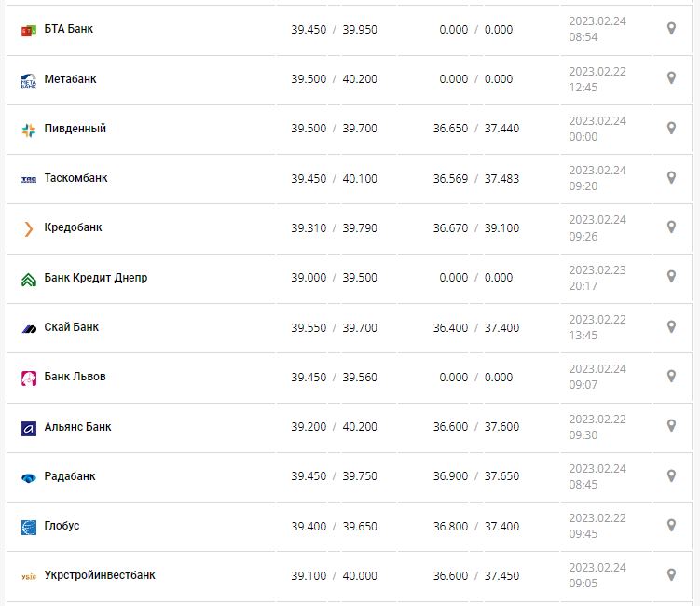Viewport: 700px width, 606px height.
Task: Open the БТА Банк link
Action: 68,29
